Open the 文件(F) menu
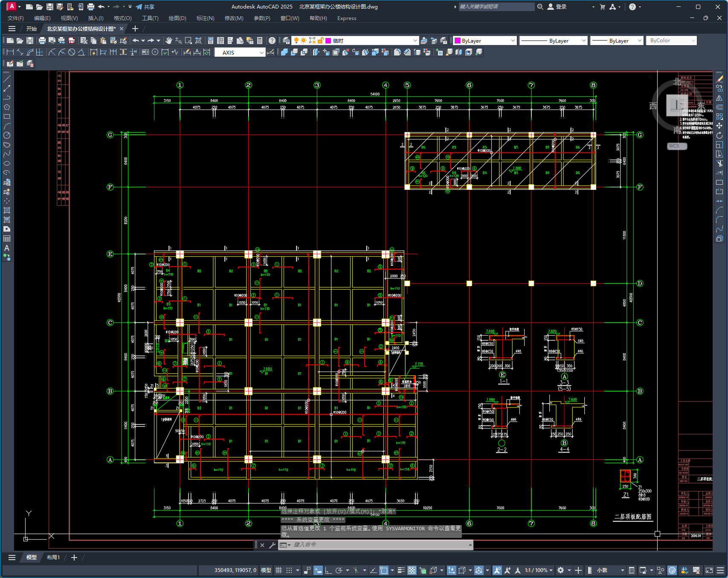 pyautogui.click(x=16, y=18)
